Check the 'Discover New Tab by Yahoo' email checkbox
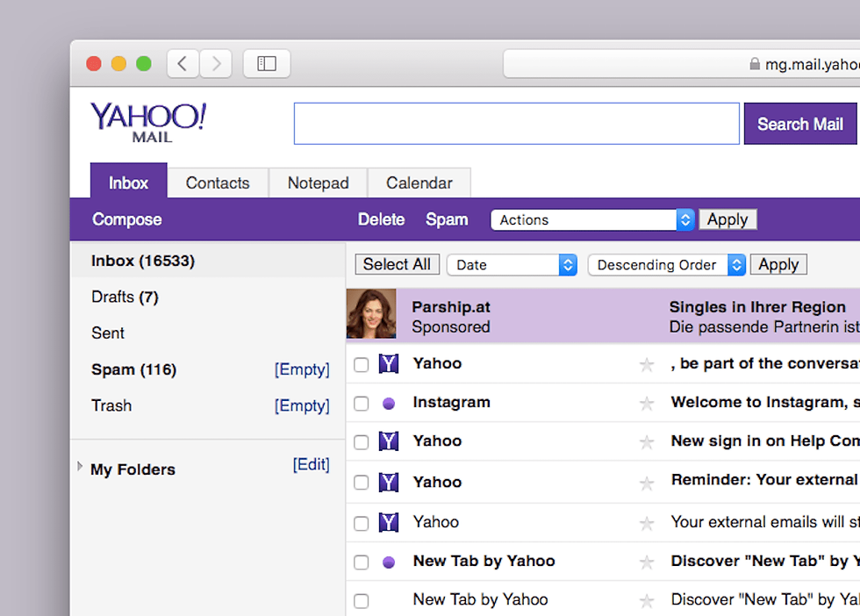Image resolution: width=860 pixels, height=616 pixels. (x=361, y=561)
